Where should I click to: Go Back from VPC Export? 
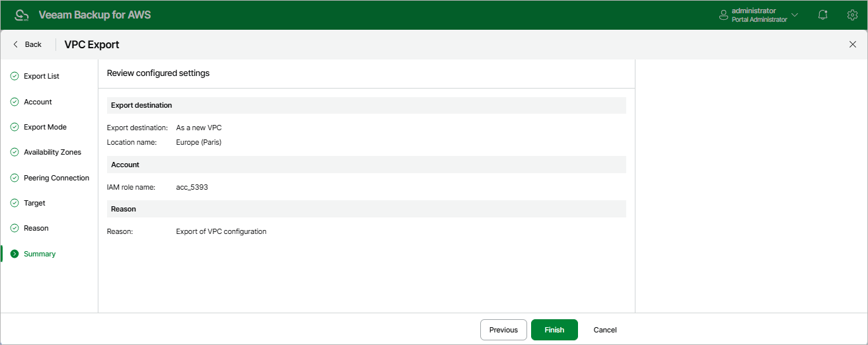27,44
